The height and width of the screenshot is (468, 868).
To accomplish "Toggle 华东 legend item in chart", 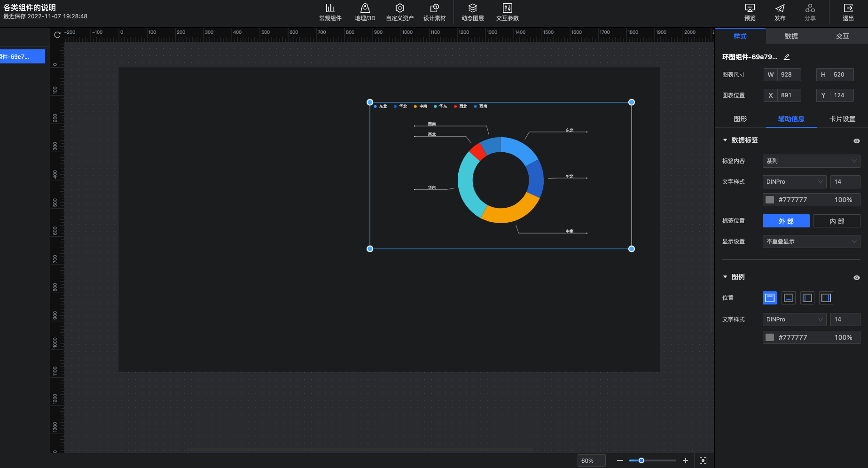I will [441, 107].
